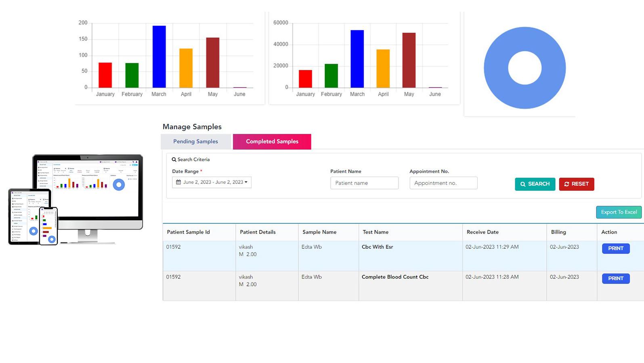Click the blue donut chart ring
Viewport: 644px width, 363px height.
coord(497,68)
